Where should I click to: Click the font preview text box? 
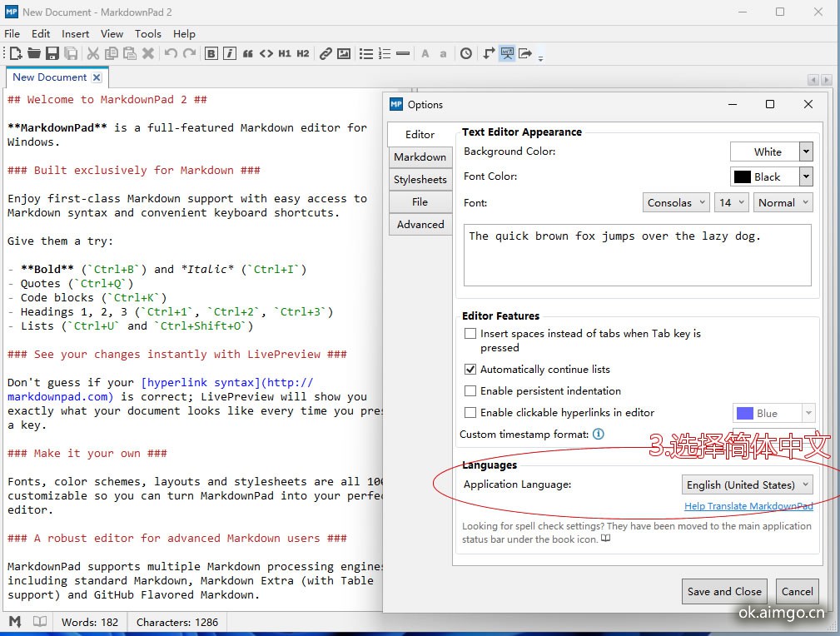tap(638, 255)
